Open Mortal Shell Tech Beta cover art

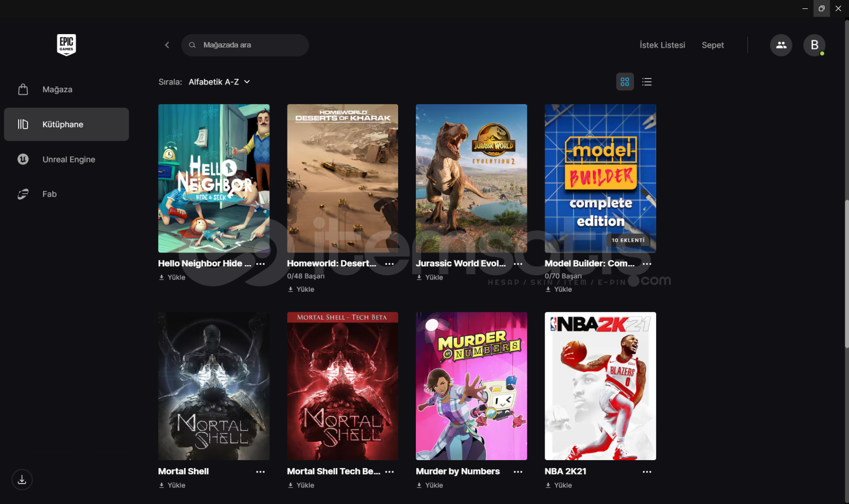(343, 386)
